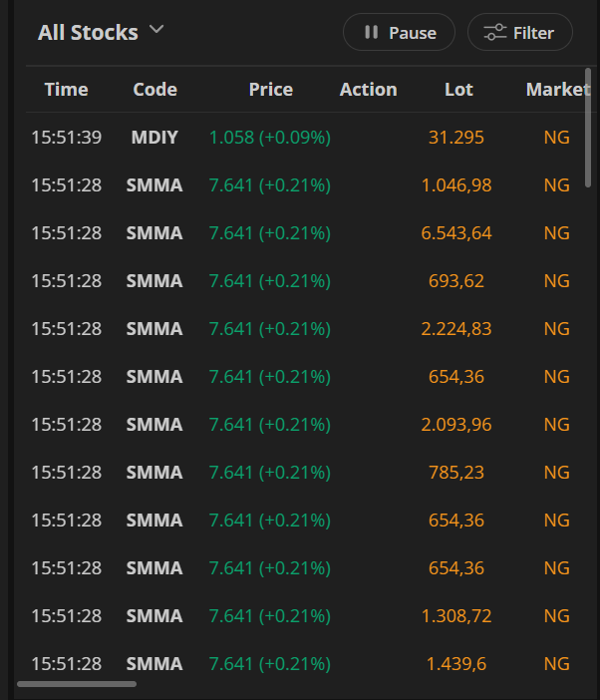Sort by the Code column header

coord(154,90)
